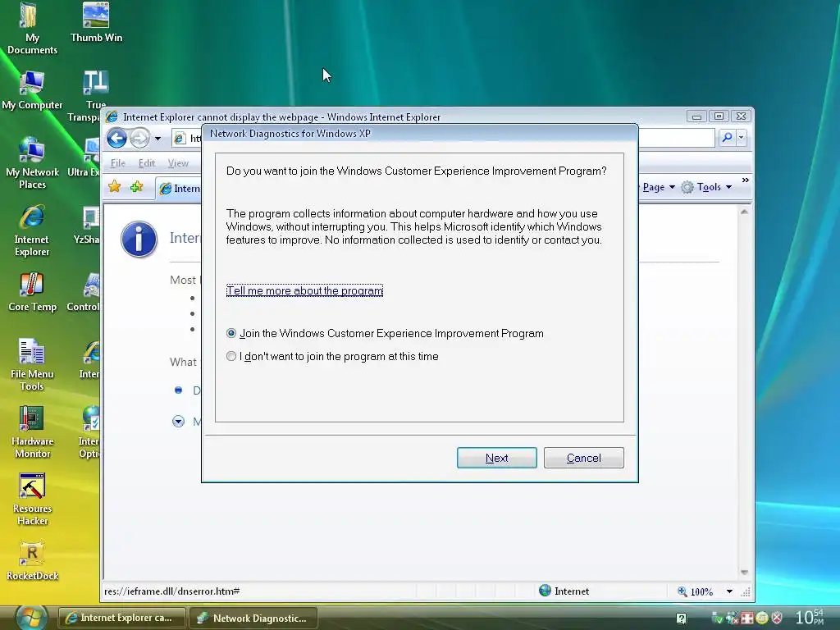Click the IE address bar field
The width and height of the screenshot is (840, 630).
coord(444,138)
